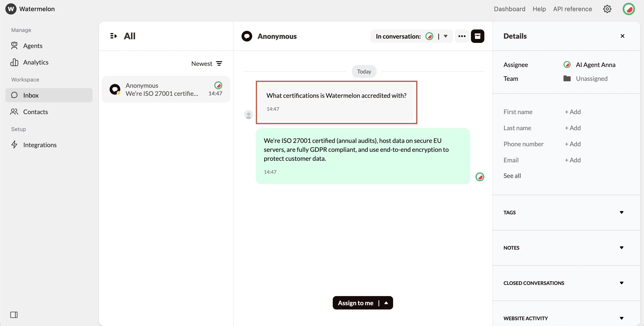Expand the NOTES section
This screenshot has width=644, height=326.
[x=621, y=247]
